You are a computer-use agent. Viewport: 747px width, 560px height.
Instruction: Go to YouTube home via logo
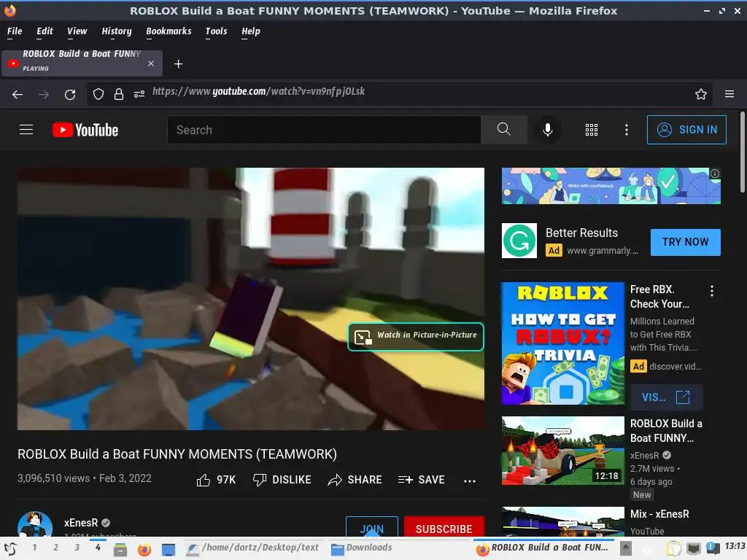[x=85, y=130]
